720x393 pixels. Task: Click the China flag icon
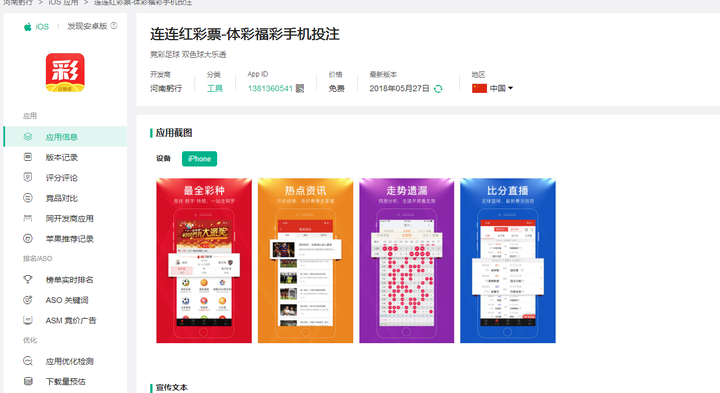pos(479,88)
